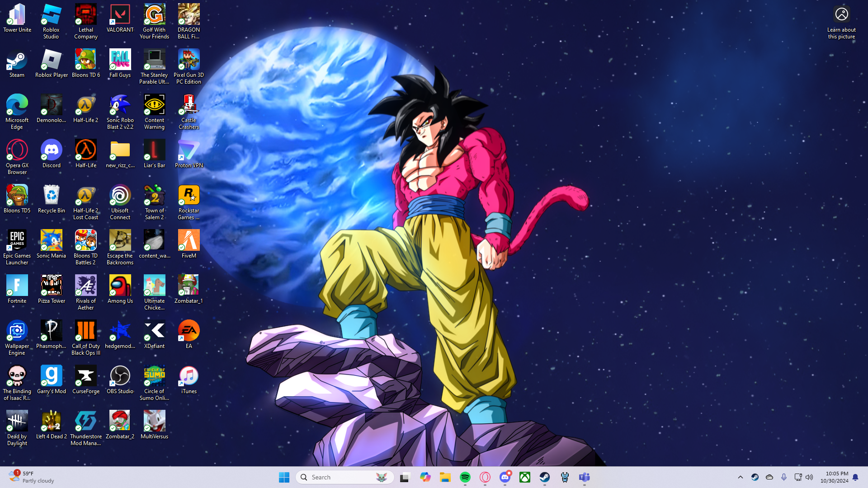Select the Sonic Mania icon
The image size is (868, 488).
51,244
